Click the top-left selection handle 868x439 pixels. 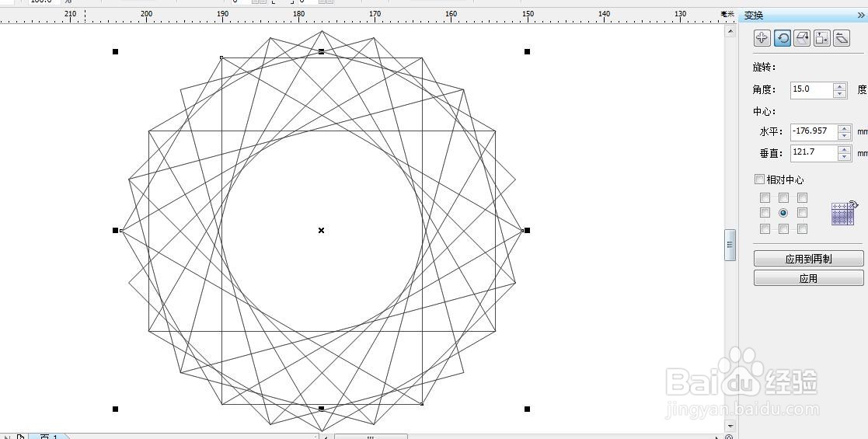point(116,51)
